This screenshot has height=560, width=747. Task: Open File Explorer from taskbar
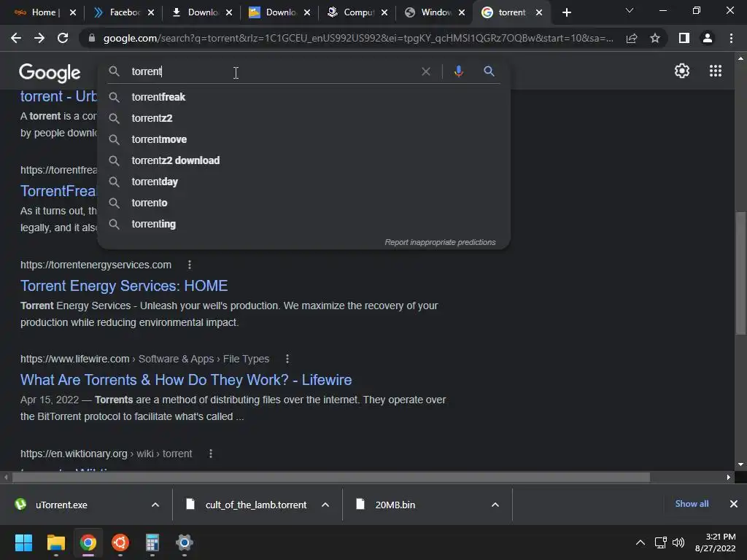[55, 542]
